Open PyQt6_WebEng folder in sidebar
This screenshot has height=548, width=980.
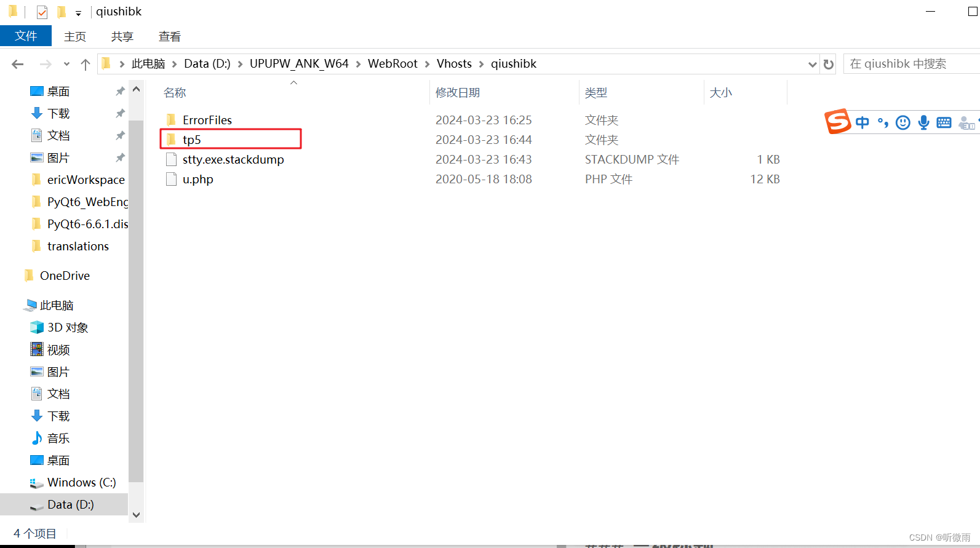pyautogui.click(x=87, y=202)
